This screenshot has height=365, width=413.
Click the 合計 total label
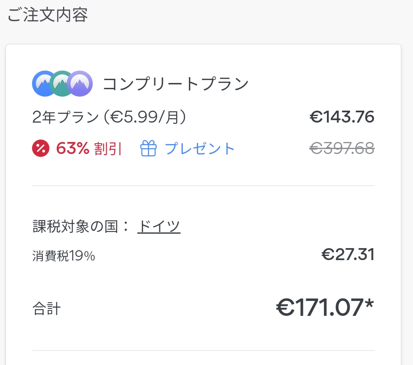pos(46,309)
